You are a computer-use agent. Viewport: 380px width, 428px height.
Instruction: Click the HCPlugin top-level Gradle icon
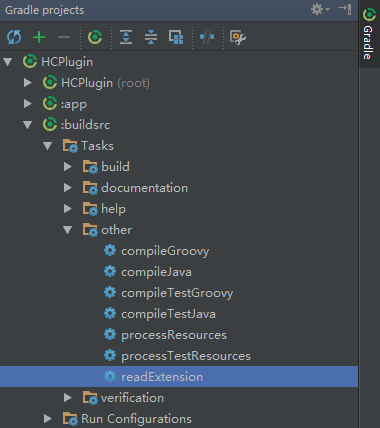30,62
